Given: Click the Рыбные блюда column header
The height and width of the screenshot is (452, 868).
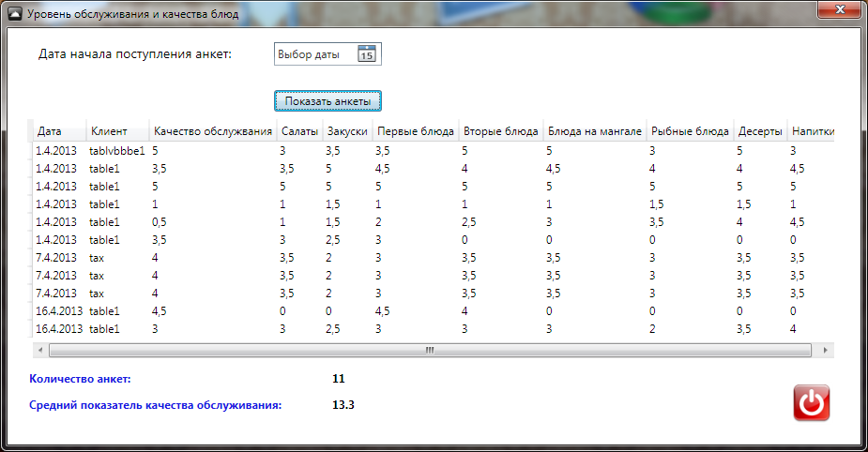Looking at the screenshot, I should pyautogui.click(x=690, y=131).
